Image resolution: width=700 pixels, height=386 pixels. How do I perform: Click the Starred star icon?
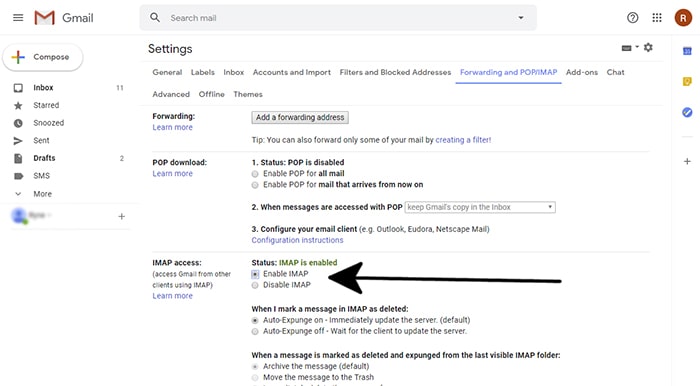(x=18, y=105)
